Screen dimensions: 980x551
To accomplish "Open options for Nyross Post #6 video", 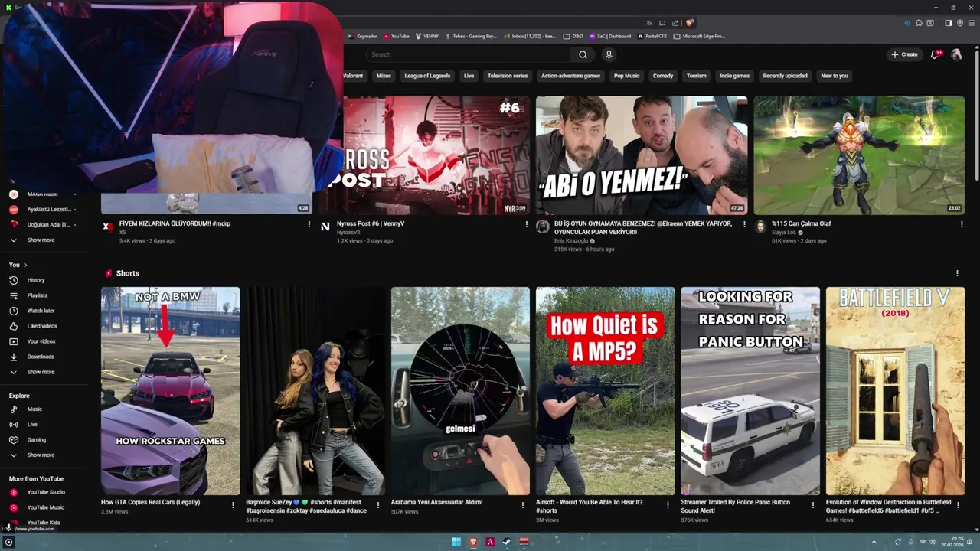I will coord(526,225).
